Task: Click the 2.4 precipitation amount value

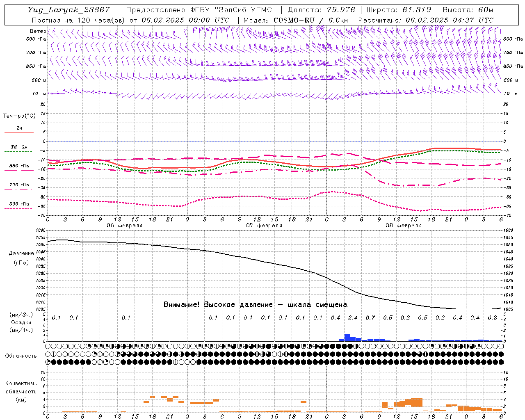Action: coord(353,317)
